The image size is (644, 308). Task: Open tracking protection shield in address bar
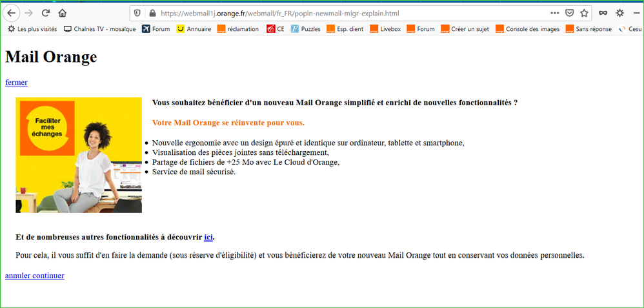tap(137, 13)
